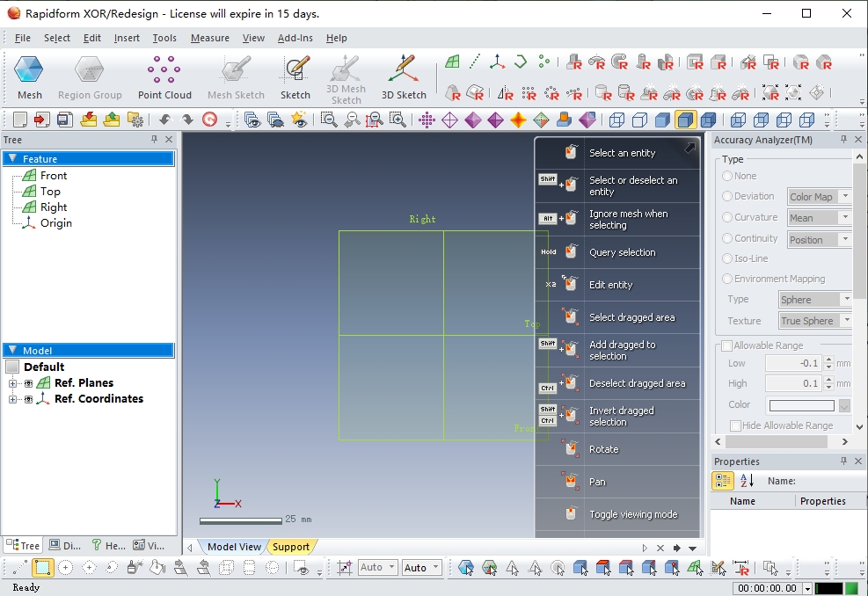Click the Mesh mode icon
The image size is (868, 596).
(x=29, y=77)
